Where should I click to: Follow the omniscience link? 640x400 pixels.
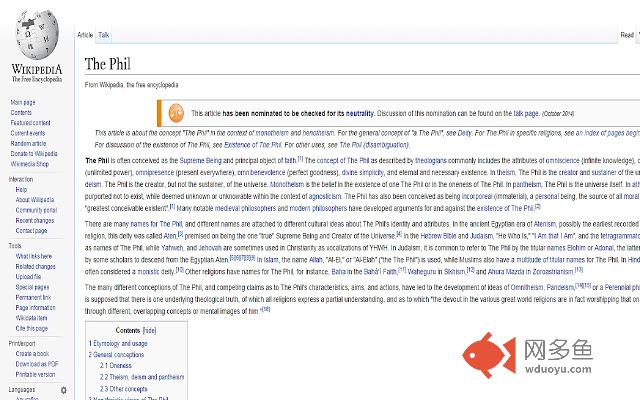(x=562, y=160)
